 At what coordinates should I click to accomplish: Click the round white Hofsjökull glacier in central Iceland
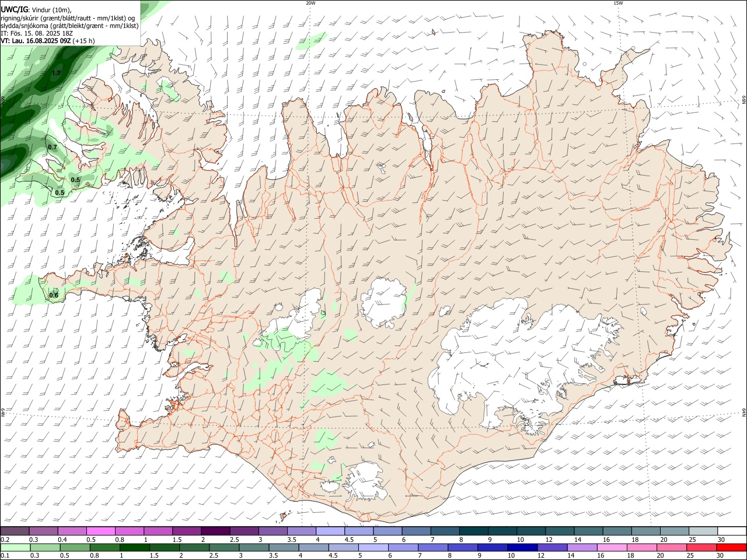coord(384,303)
